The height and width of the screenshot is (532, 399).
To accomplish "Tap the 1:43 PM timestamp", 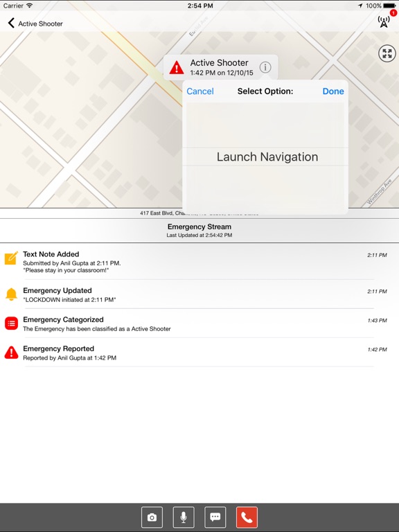I will pyautogui.click(x=377, y=321).
